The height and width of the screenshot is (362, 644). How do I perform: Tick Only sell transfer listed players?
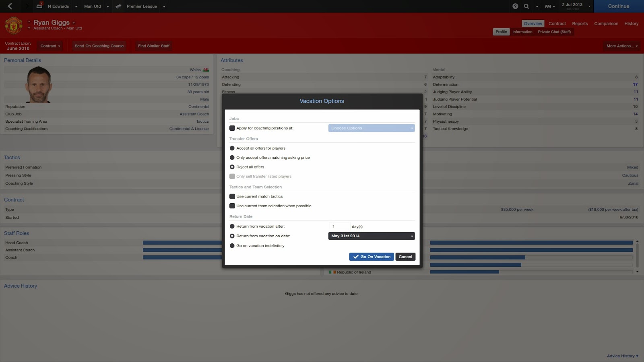(232, 177)
